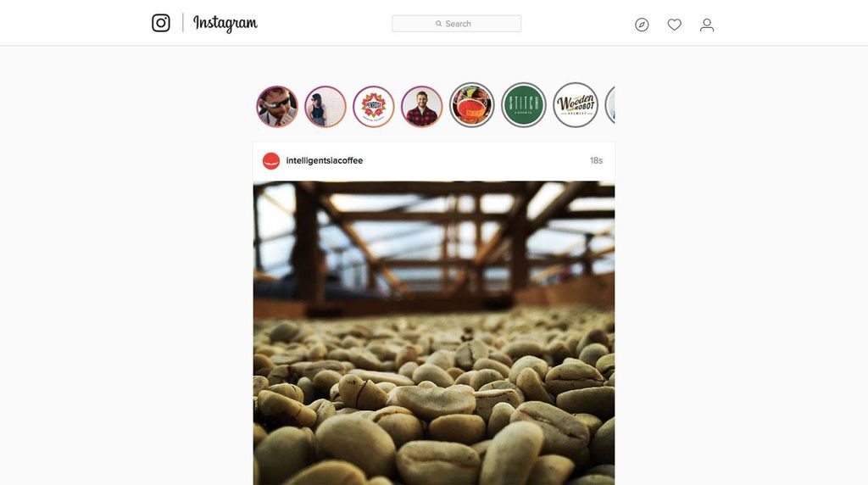Click the magnifier icon in search box
The height and width of the screenshot is (485, 868).
438,24
